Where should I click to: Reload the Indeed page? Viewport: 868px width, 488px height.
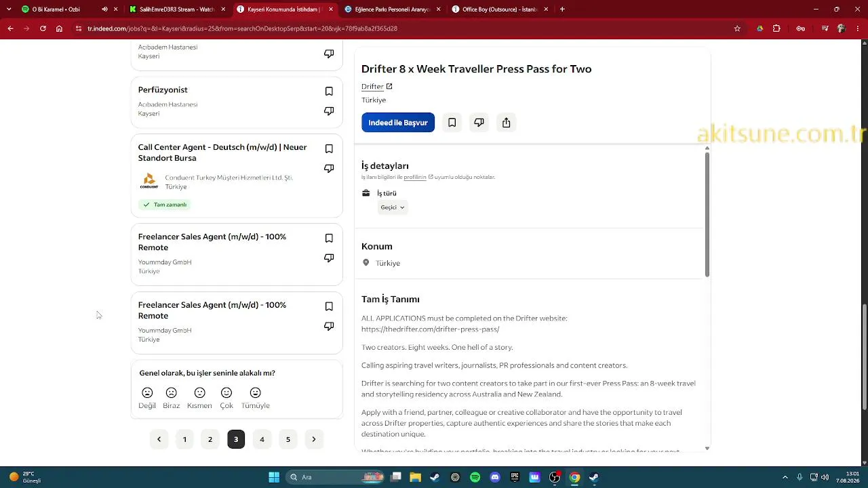[x=43, y=28]
